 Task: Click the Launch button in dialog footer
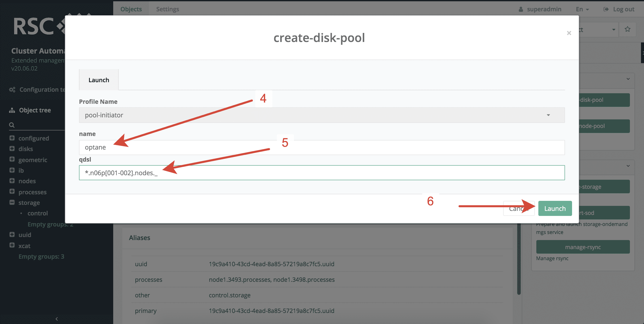coord(555,208)
